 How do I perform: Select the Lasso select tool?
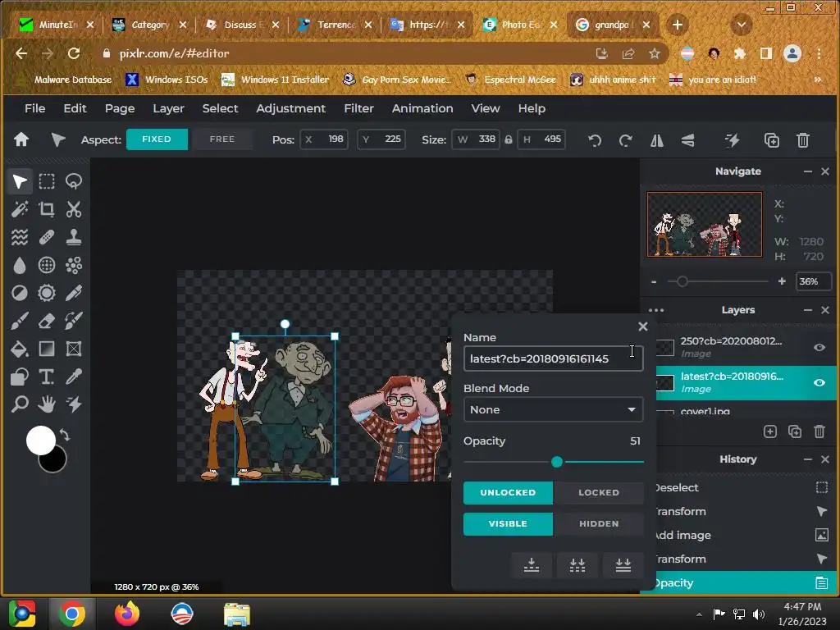[74, 181]
